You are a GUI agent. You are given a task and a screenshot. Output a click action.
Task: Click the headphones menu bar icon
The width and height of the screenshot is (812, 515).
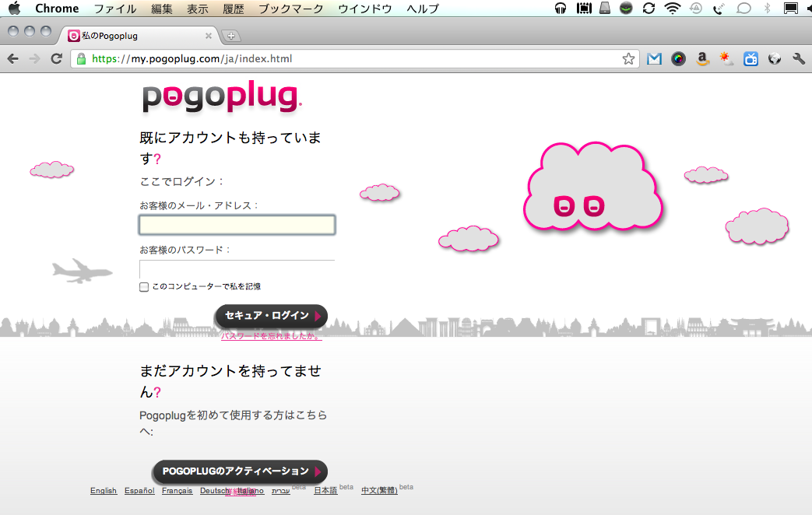click(561, 9)
